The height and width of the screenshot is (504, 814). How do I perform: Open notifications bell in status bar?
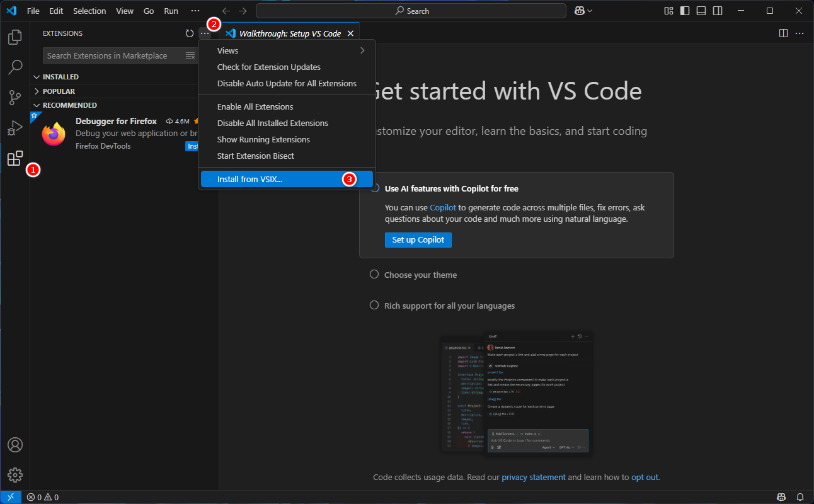tap(800, 497)
